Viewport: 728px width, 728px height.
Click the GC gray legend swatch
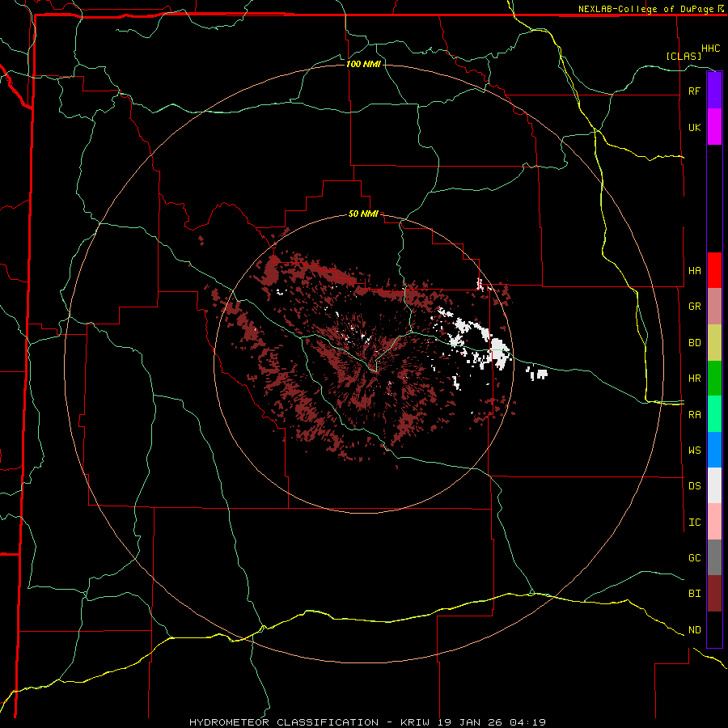tap(714, 557)
